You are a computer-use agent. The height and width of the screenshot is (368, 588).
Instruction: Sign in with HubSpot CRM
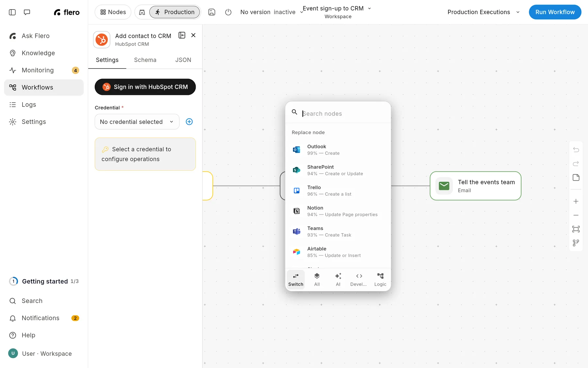[145, 87]
